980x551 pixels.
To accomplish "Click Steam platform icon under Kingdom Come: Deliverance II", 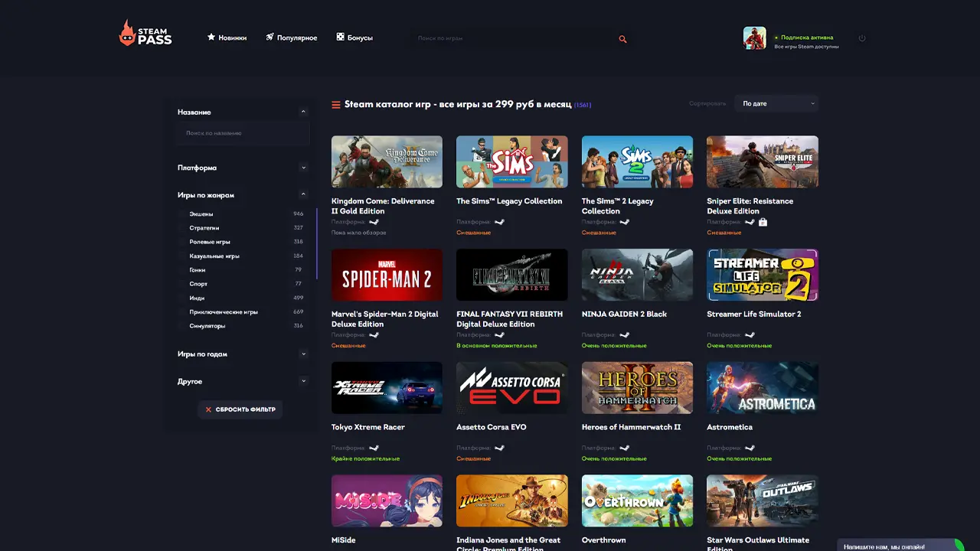I will tap(374, 222).
